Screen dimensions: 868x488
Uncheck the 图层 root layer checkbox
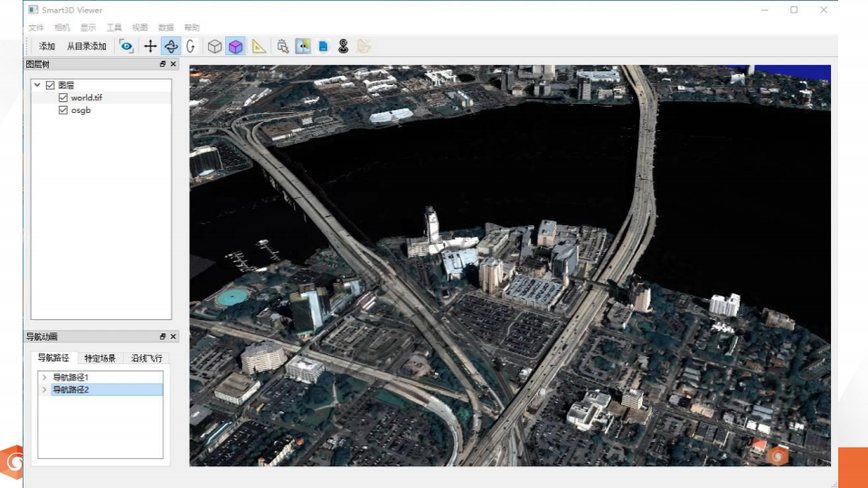[51, 85]
